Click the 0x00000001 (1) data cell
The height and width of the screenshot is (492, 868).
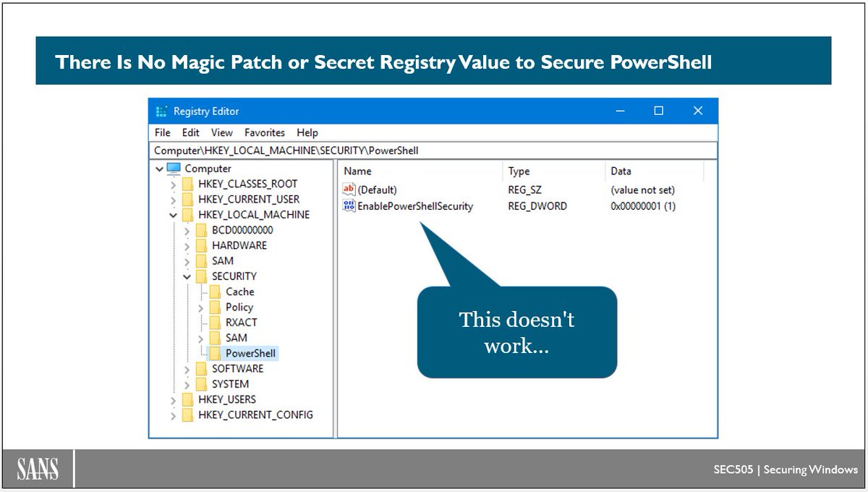pyautogui.click(x=643, y=206)
